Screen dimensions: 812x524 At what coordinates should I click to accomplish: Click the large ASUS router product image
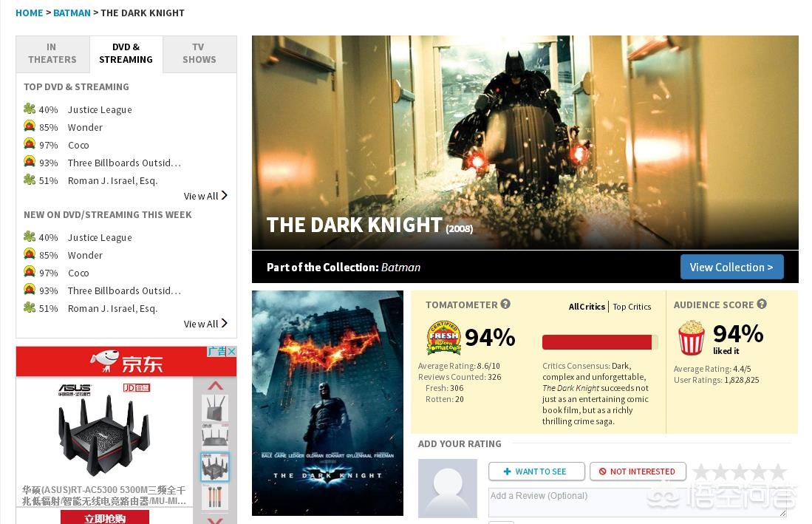pyautogui.click(x=103, y=435)
